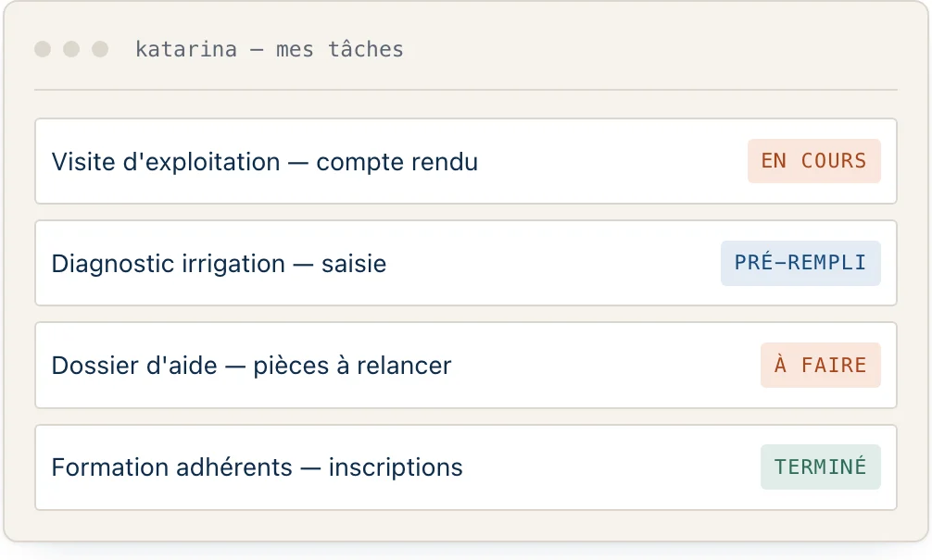Viewport: 932px width, 560px height.
Task: Click the TERMINÉ status badge
Action: click(820, 467)
